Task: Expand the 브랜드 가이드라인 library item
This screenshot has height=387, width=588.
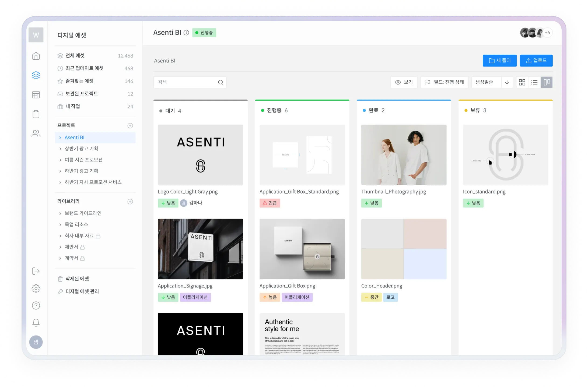Action: tap(83, 213)
